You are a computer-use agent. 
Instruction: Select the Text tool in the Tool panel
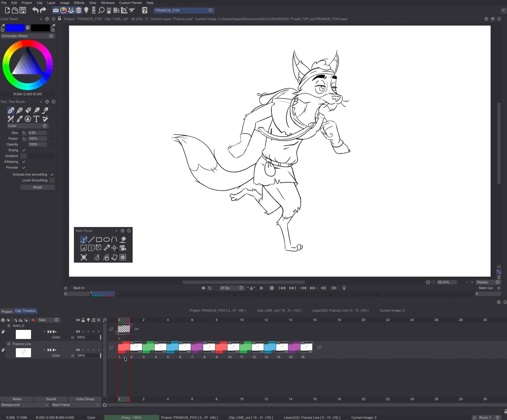(36, 119)
